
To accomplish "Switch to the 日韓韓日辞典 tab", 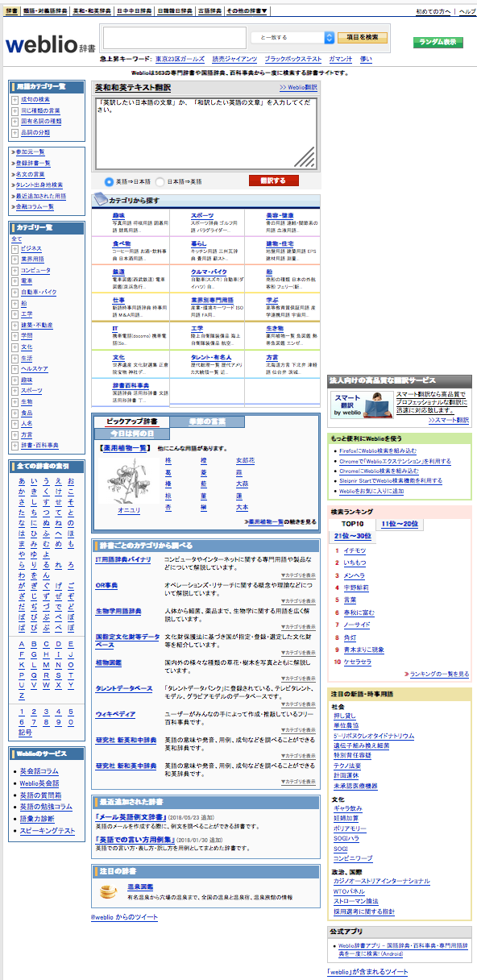I will coord(175,11).
